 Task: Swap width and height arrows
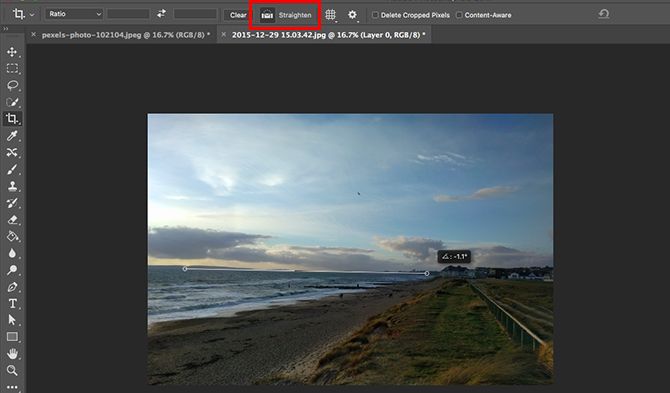161,14
